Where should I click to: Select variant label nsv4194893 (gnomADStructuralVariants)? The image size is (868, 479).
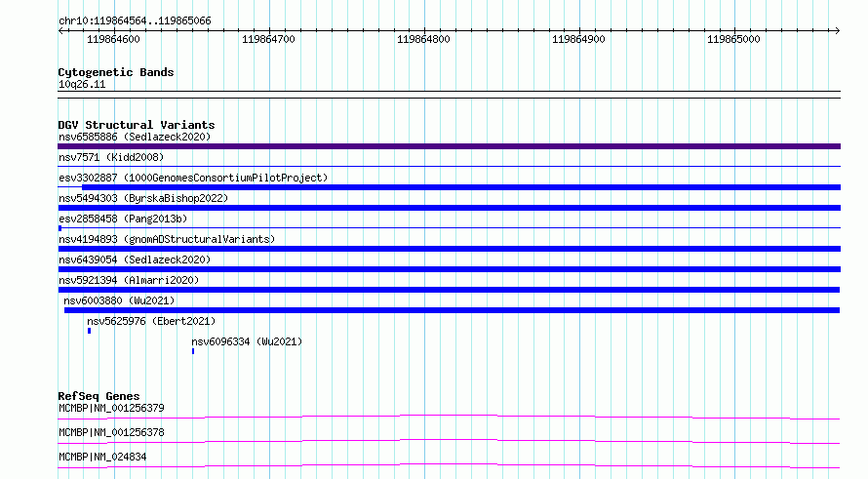[167, 239]
